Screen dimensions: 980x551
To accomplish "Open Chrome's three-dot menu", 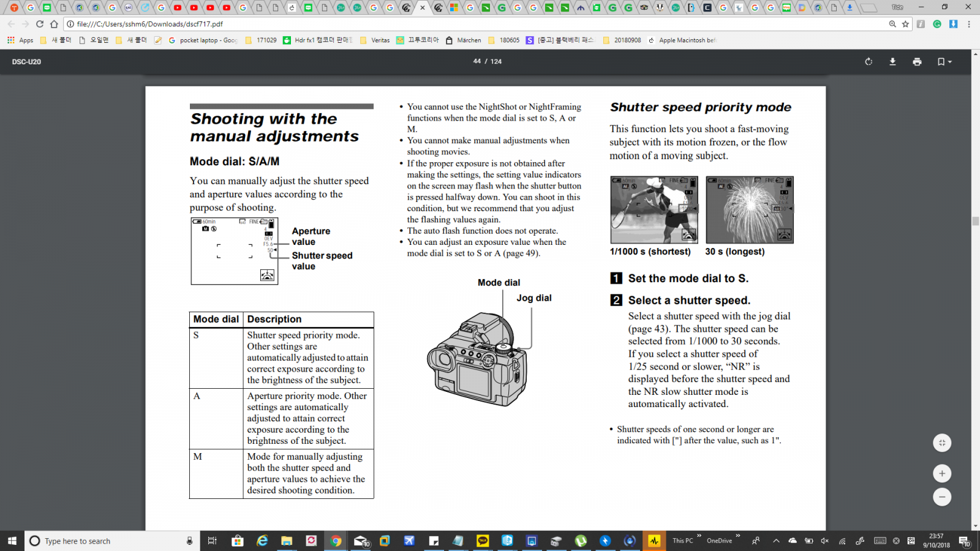I will (x=969, y=24).
